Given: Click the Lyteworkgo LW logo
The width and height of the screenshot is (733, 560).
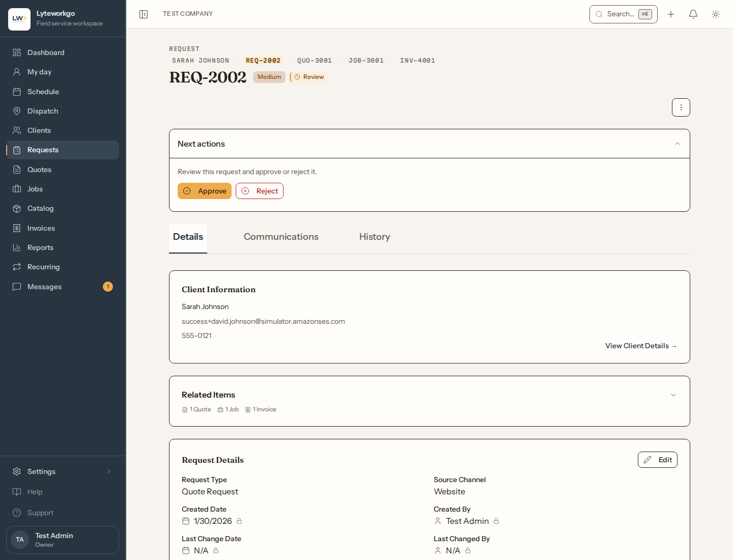Looking at the screenshot, I should point(19,19).
